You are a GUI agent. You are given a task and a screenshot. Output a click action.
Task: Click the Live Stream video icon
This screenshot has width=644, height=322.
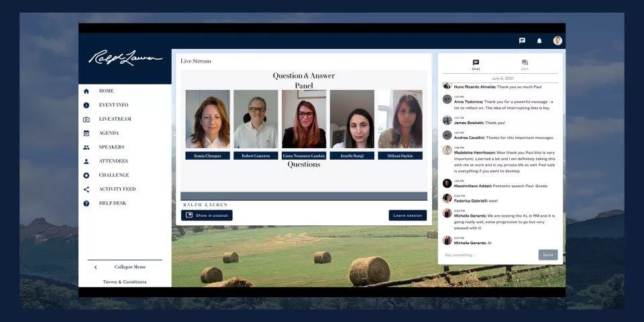pyautogui.click(x=87, y=119)
